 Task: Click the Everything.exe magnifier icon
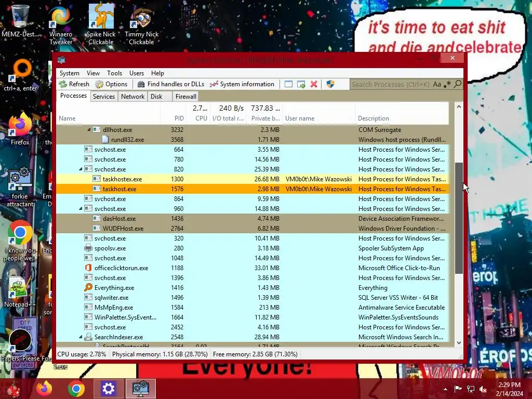coord(88,287)
